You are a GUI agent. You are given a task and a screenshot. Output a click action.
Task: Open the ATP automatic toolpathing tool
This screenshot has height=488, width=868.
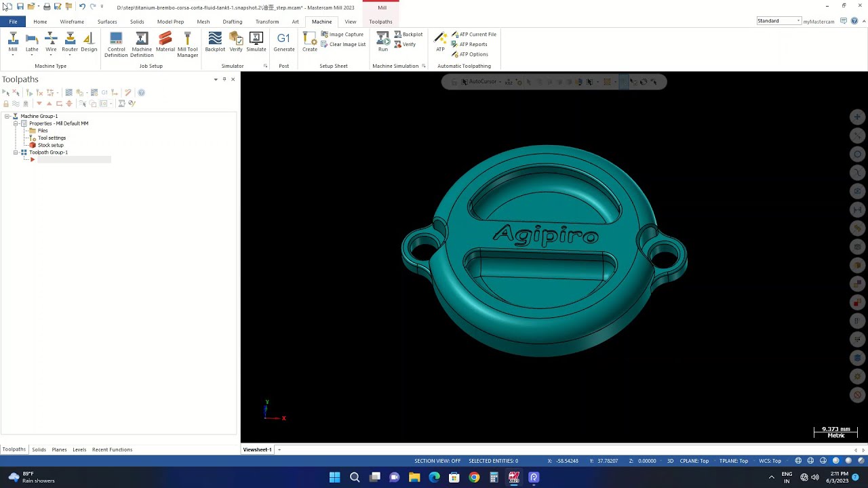pos(440,43)
